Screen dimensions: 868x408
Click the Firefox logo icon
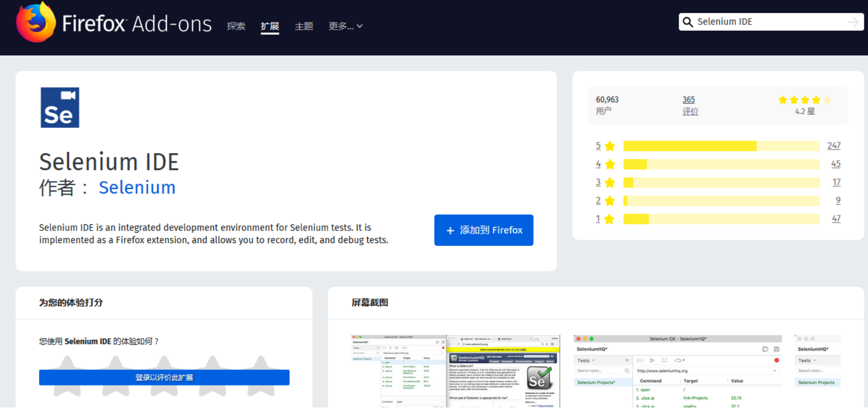tap(35, 21)
